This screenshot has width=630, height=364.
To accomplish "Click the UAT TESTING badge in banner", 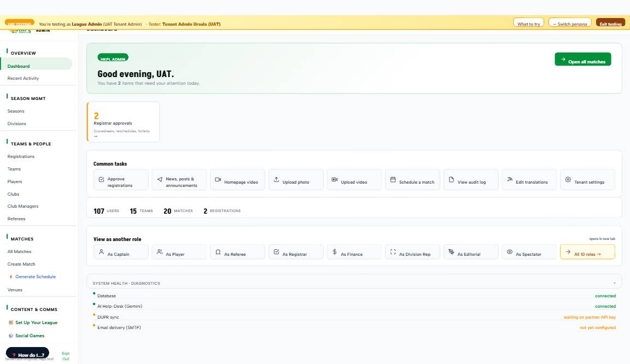I will pyautogui.click(x=19, y=23).
